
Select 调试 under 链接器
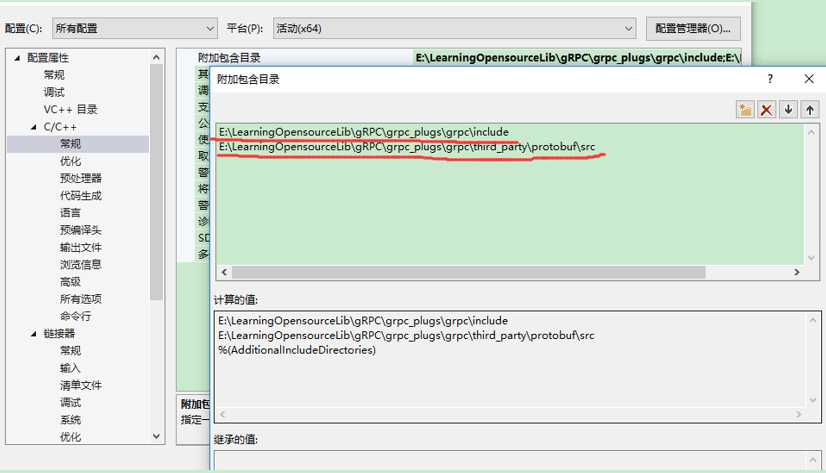70,402
